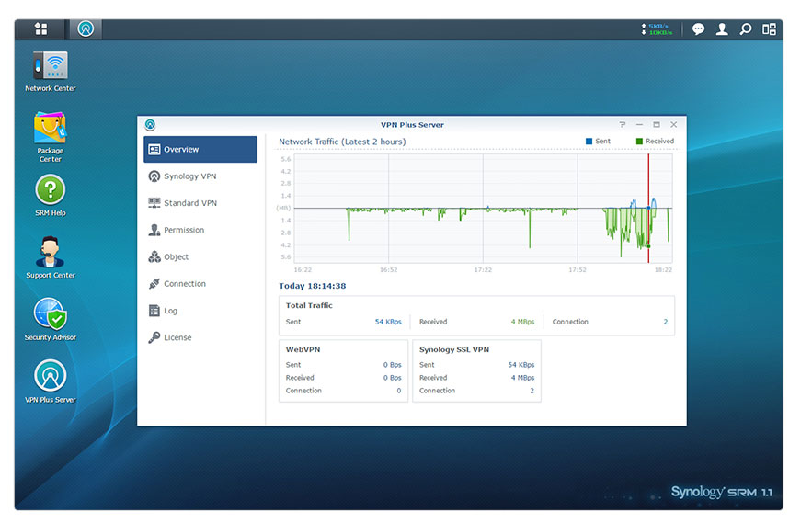Open the search magnifier icon
This screenshot has width=812, height=523.
tap(746, 29)
